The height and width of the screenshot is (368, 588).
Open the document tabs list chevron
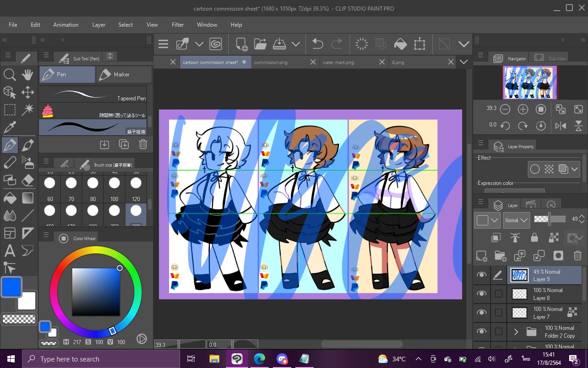click(x=464, y=62)
